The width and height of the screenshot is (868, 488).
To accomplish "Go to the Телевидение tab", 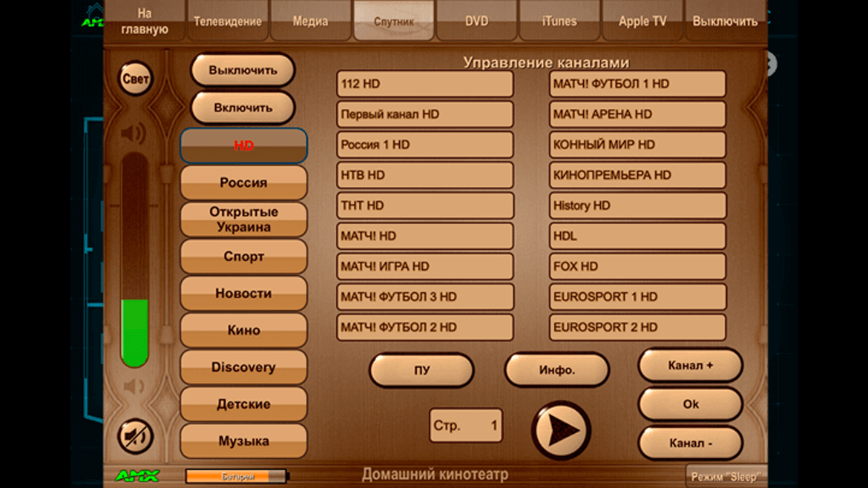I will 227,22.
